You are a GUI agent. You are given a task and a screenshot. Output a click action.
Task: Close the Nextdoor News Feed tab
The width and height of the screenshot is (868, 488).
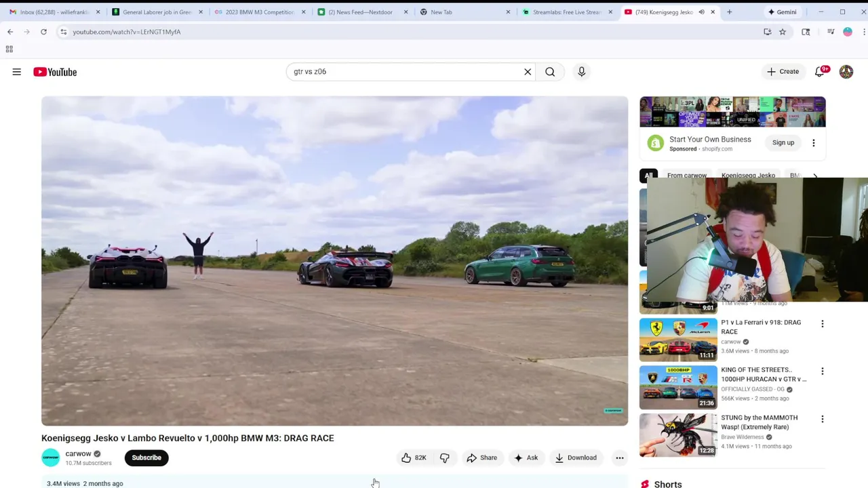point(406,12)
